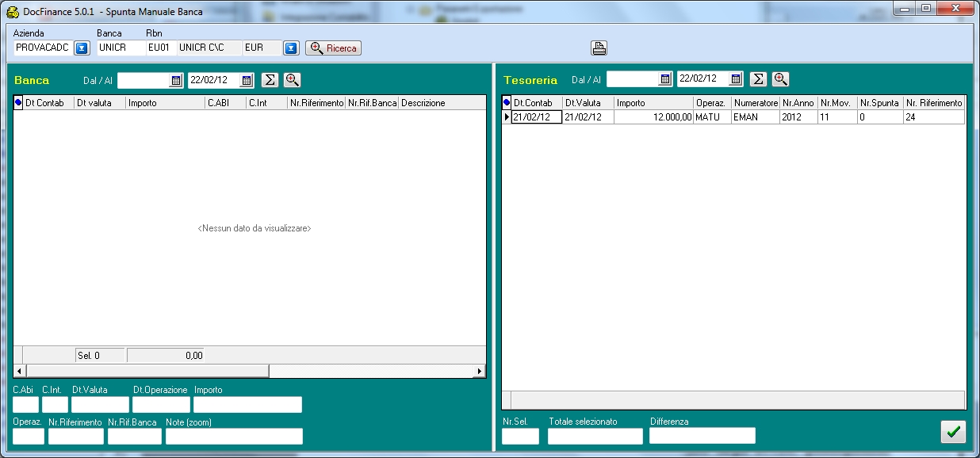Click the Nr.Rif.Banca column header
This screenshot has height=458, width=980.
372,103
